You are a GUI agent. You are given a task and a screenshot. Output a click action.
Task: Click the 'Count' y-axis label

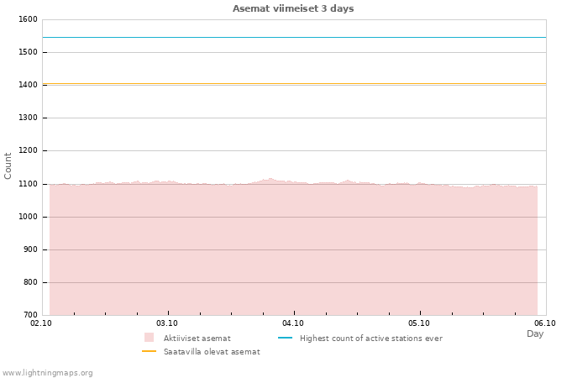click(x=8, y=165)
